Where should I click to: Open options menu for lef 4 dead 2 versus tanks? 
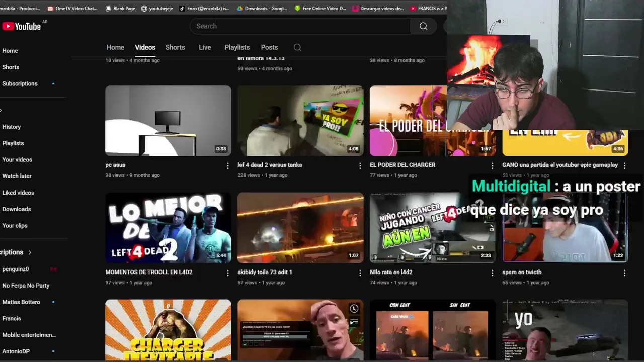pos(360,165)
